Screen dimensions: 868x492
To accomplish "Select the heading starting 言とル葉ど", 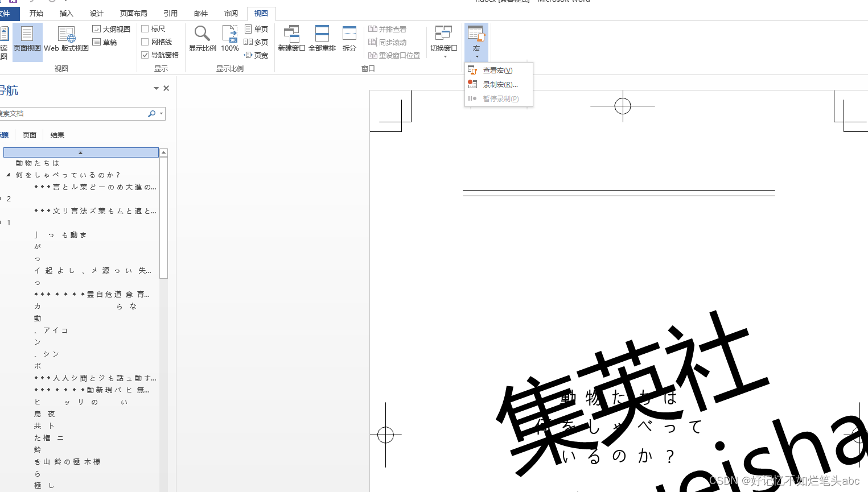I will click(x=95, y=187).
